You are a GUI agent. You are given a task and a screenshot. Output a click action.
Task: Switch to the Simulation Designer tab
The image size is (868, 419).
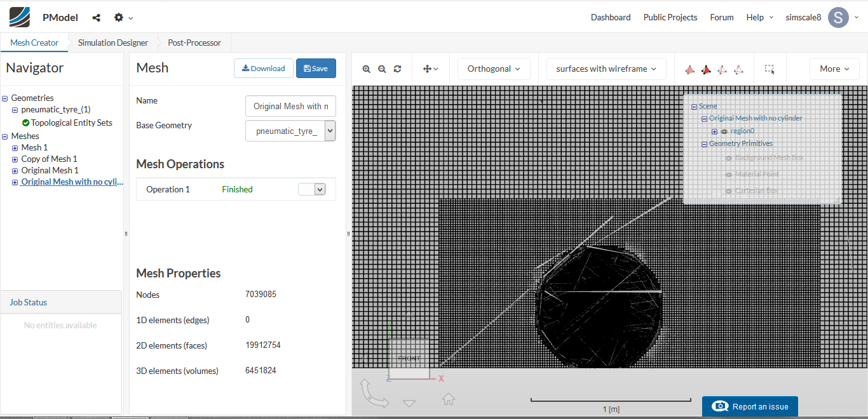(112, 43)
